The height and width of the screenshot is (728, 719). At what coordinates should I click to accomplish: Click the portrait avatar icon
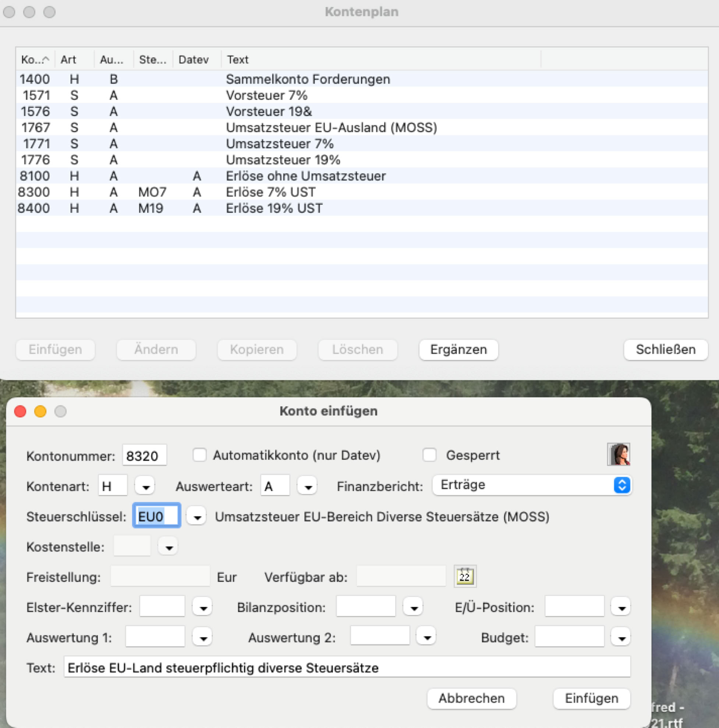point(619,455)
